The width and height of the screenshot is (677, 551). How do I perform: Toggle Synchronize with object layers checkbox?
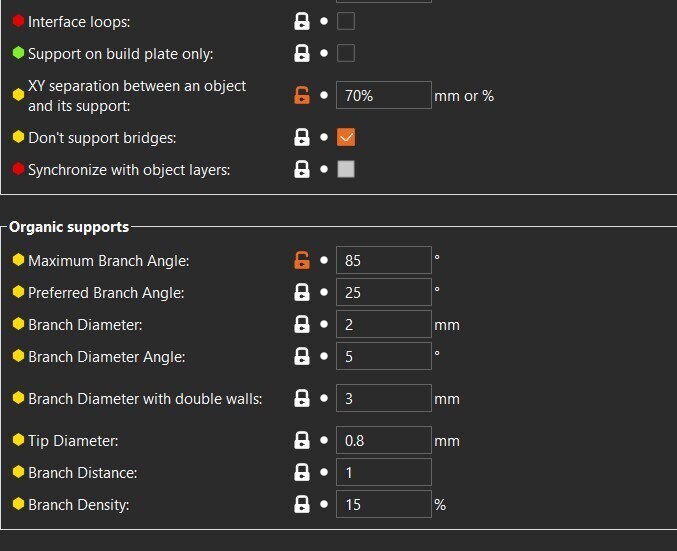pos(346,170)
